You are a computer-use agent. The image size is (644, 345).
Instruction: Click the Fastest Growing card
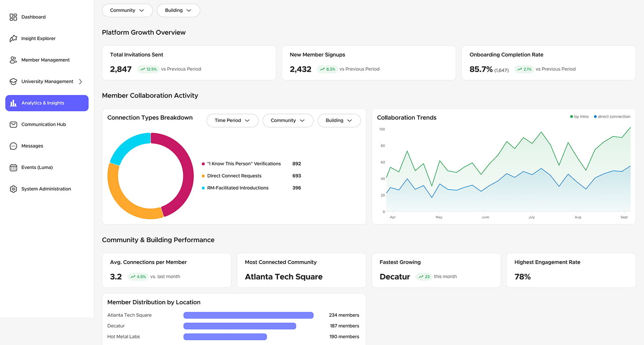(436, 270)
